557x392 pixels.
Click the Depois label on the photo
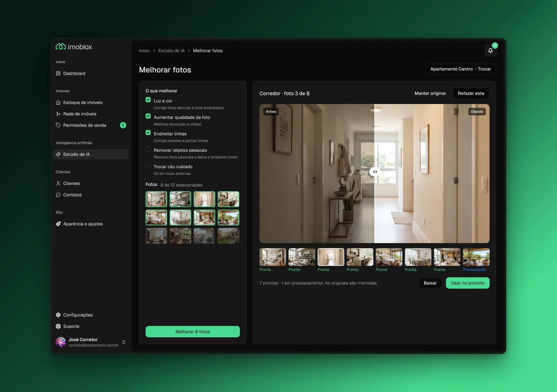(x=477, y=112)
